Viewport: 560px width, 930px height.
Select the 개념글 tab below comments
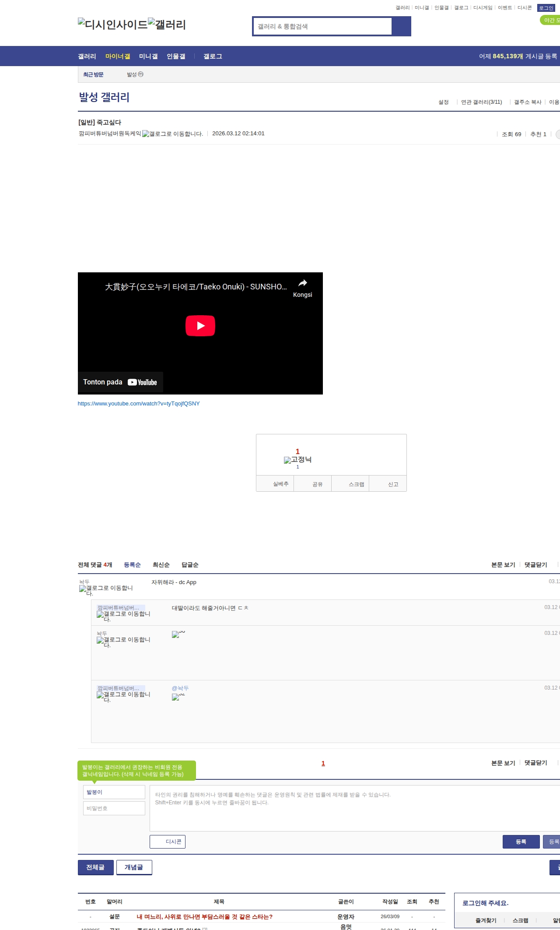pos(134,867)
